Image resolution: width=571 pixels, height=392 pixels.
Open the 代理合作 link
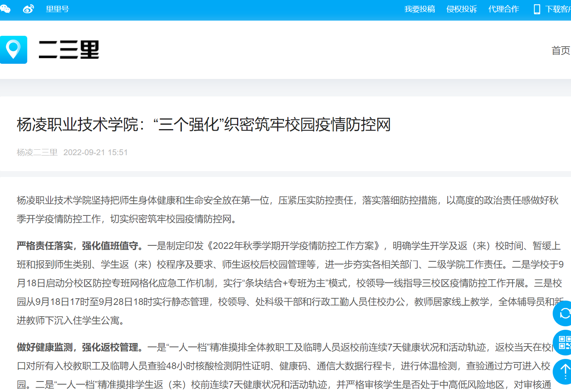(x=503, y=9)
